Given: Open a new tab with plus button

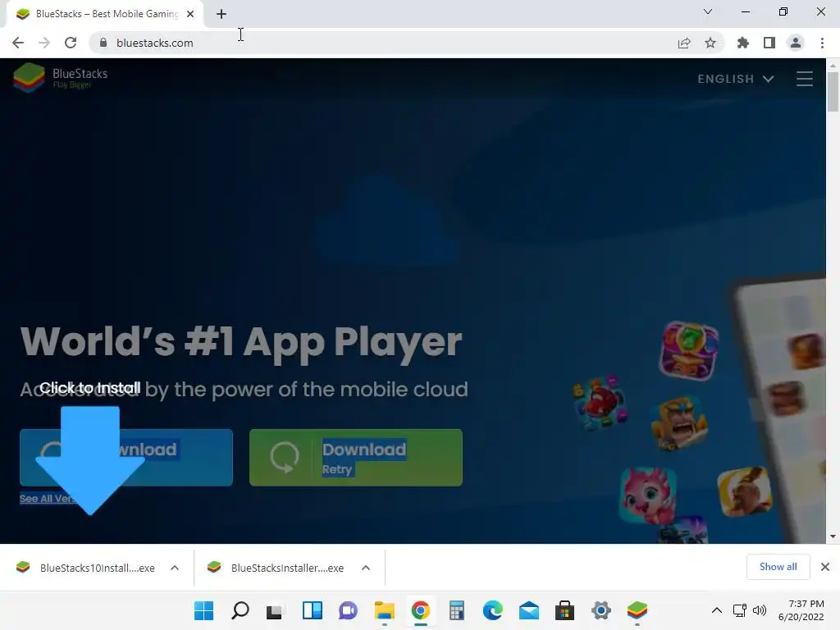Looking at the screenshot, I should [x=221, y=14].
